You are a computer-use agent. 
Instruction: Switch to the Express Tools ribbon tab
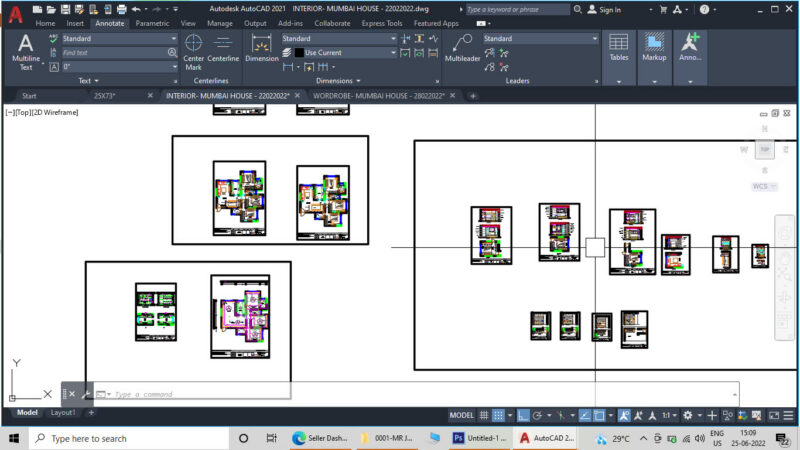(x=382, y=23)
